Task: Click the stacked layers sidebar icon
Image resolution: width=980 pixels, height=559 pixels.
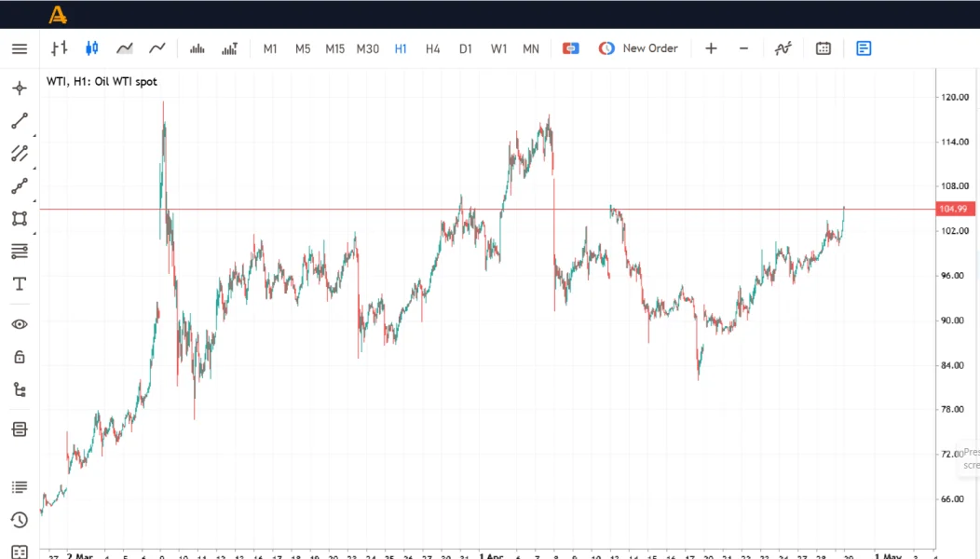Action: pyautogui.click(x=20, y=429)
